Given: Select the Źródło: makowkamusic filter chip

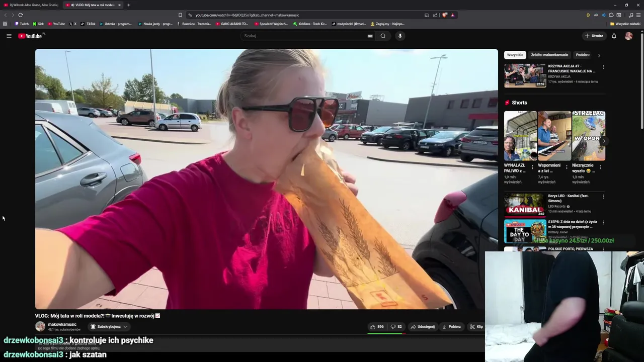Looking at the screenshot, I should coord(549,55).
